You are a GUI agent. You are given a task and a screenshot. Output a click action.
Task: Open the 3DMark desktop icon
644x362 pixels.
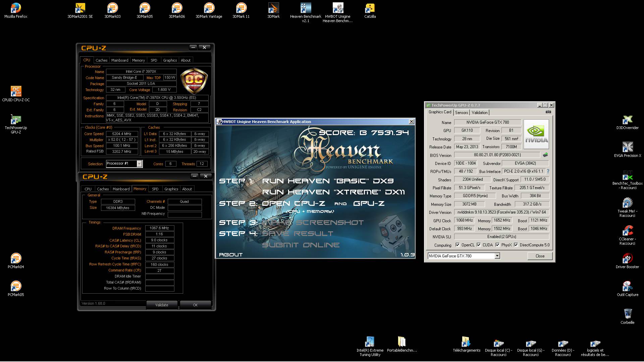273,10
